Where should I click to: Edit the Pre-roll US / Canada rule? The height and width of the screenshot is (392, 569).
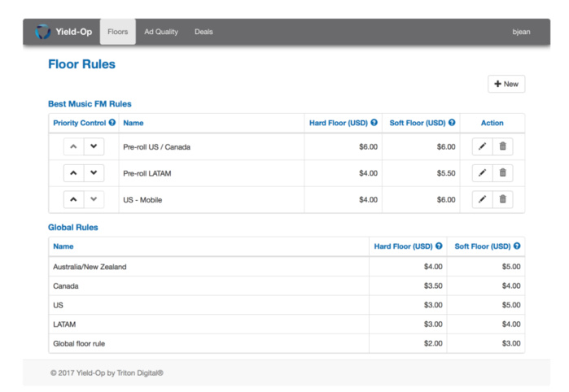coord(482,146)
